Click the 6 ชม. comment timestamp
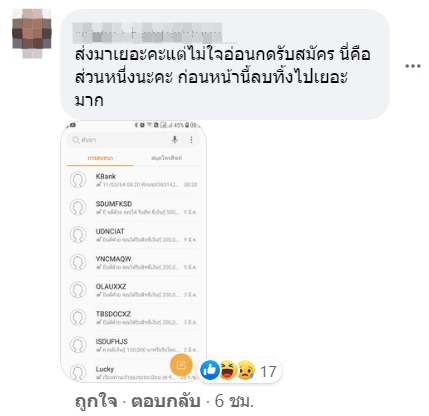Image resolution: width=429 pixels, height=416 pixels. pos(235,401)
